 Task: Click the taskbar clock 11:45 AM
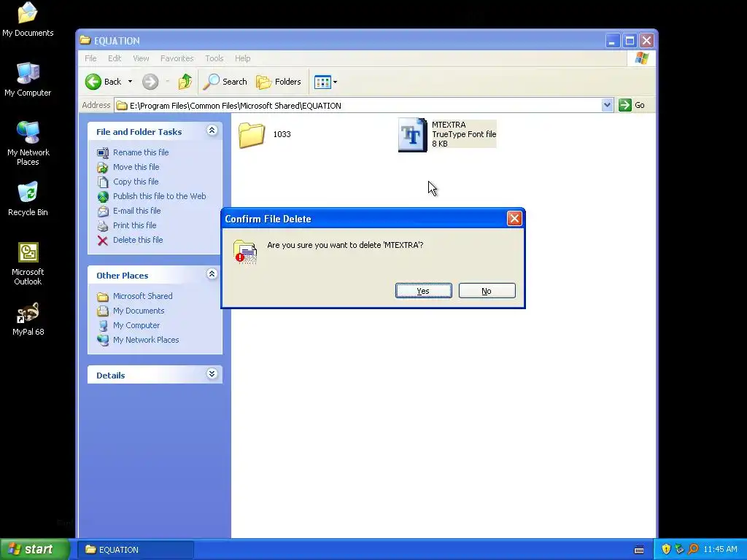point(720,550)
